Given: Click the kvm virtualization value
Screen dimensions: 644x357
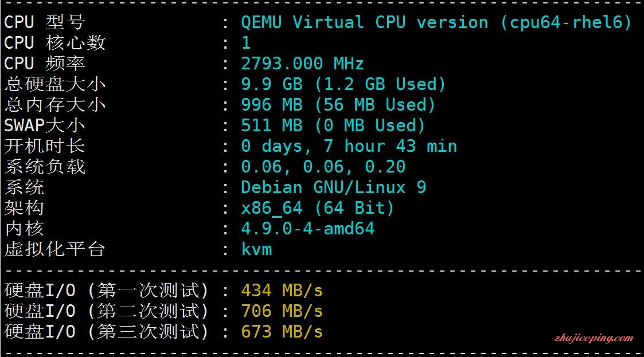Looking at the screenshot, I should tap(257, 249).
